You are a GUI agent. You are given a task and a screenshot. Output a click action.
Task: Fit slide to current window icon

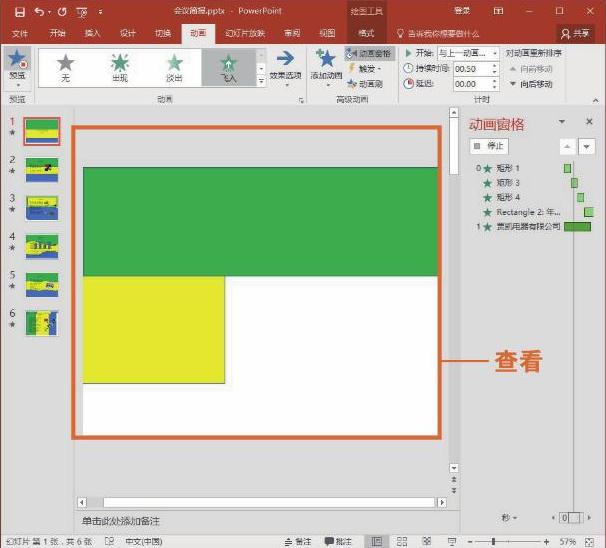[589, 542]
